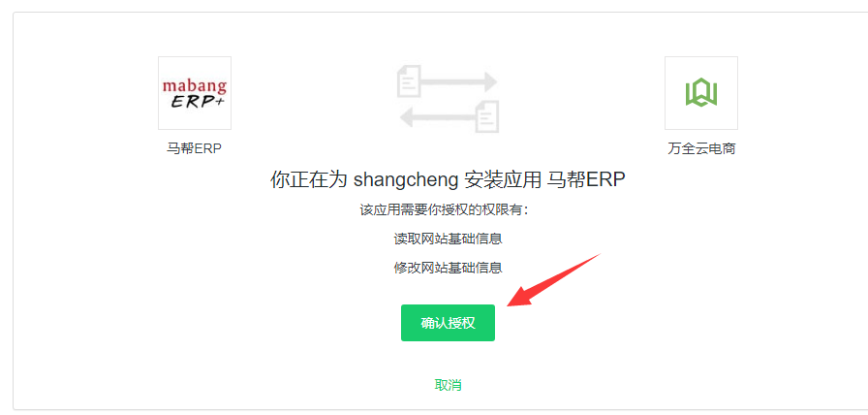Click the lower document icon in exchange graphic

[x=487, y=116]
